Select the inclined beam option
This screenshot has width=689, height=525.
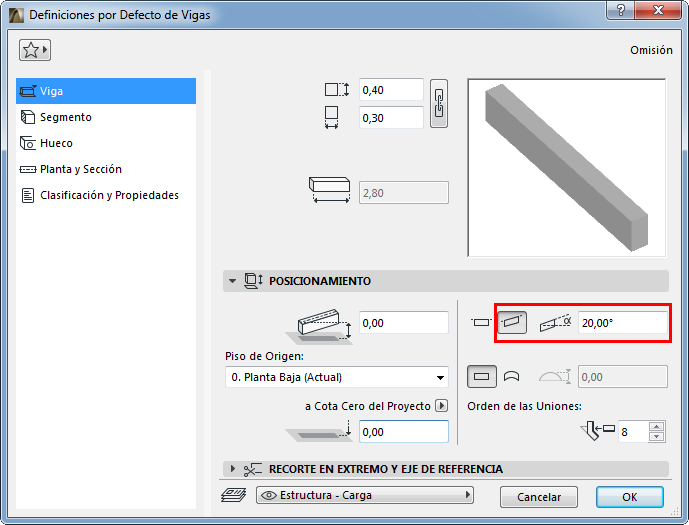[512, 322]
